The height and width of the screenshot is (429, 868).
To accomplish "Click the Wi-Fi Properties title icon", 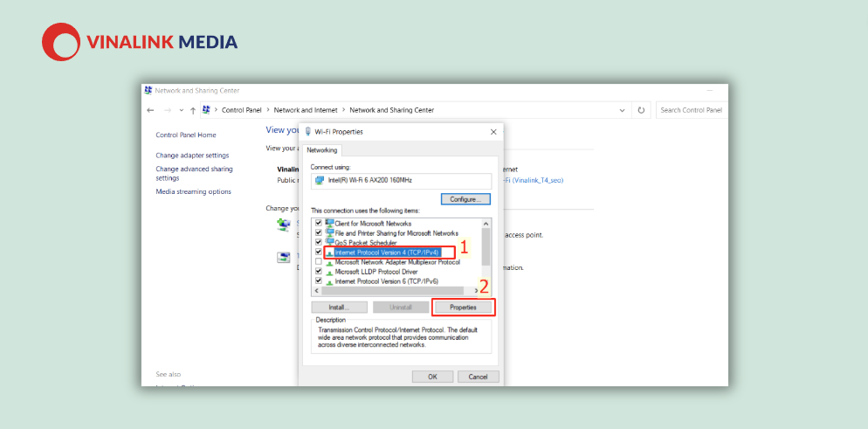I will point(307,132).
